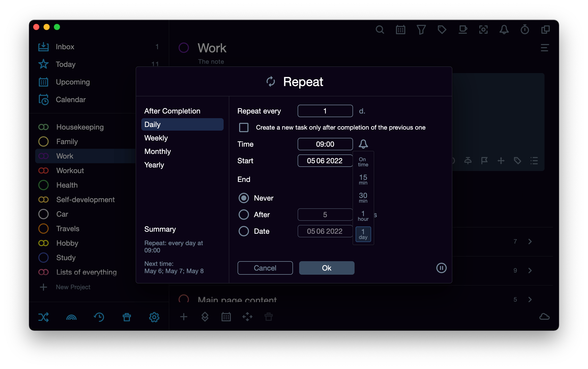The height and width of the screenshot is (369, 588).
Task: Click the Start date field
Action: point(325,161)
